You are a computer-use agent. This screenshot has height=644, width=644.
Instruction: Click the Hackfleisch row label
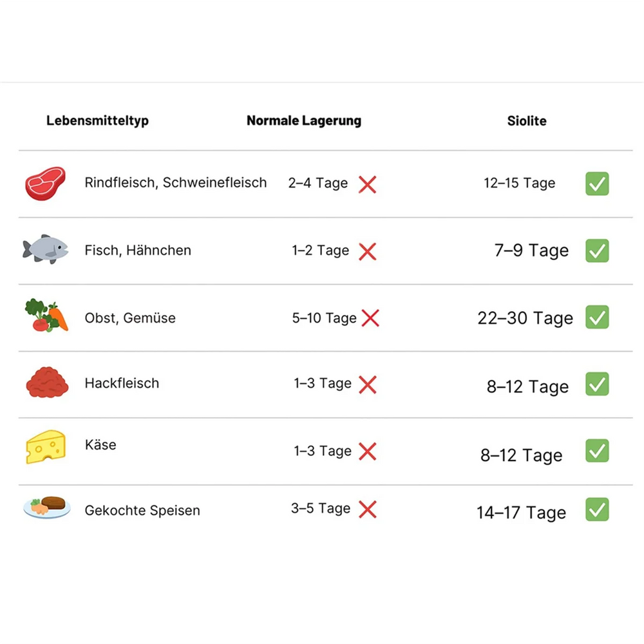[x=122, y=383]
